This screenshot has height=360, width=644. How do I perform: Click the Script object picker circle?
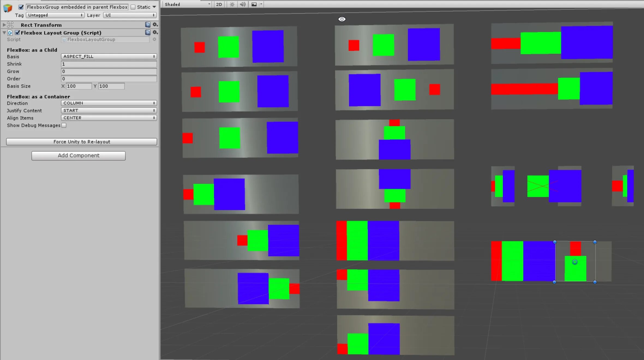tap(154, 40)
